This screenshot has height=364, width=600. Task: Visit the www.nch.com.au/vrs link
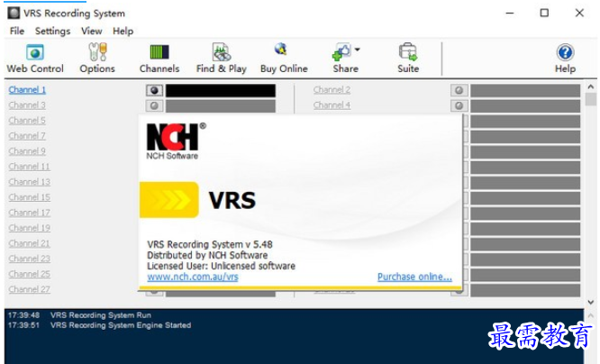pyautogui.click(x=193, y=277)
